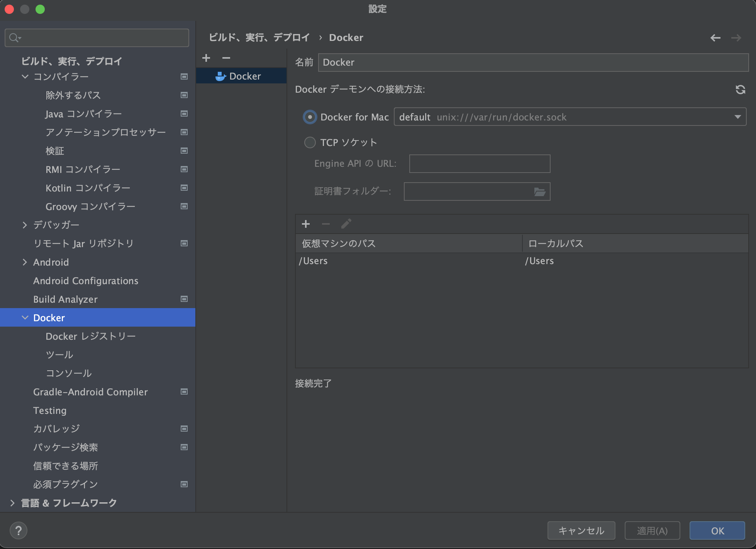The height and width of the screenshot is (549, 756).
Task: Open the docker.sock connection dropdown
Action: pyautogui.click(x=738, y=117)
